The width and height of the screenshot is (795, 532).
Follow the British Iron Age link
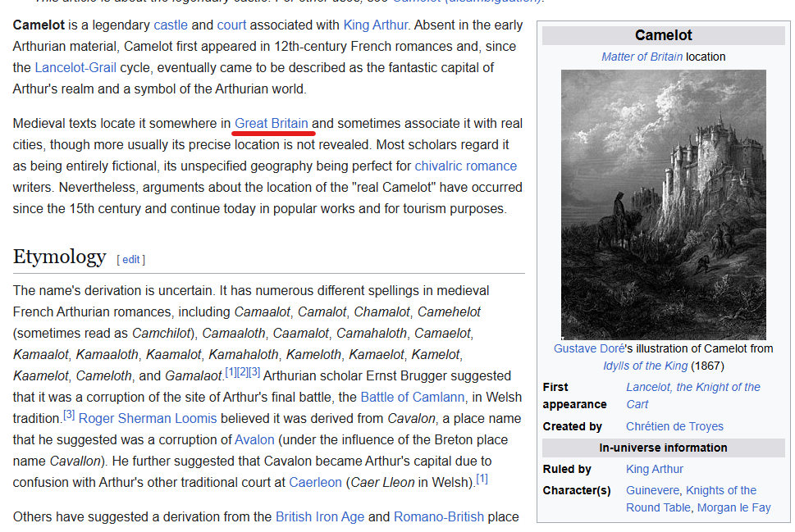320,516
